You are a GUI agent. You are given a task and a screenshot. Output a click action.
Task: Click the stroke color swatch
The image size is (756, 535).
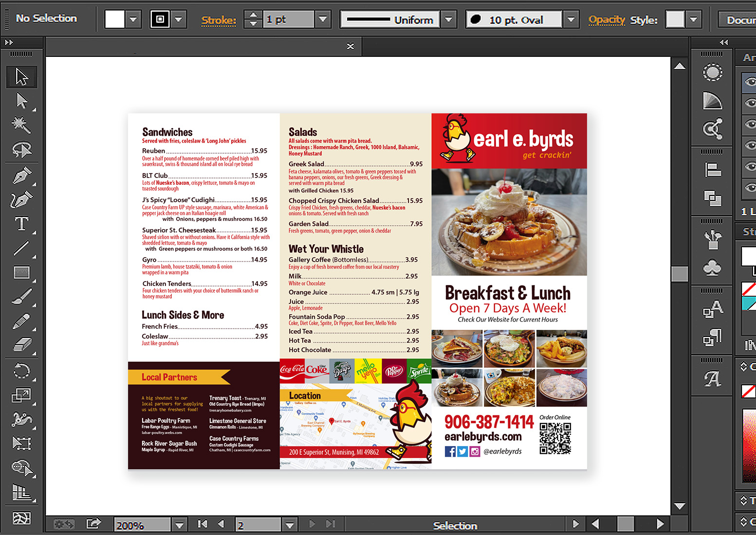pyautogui.click(x=161, y=20)
